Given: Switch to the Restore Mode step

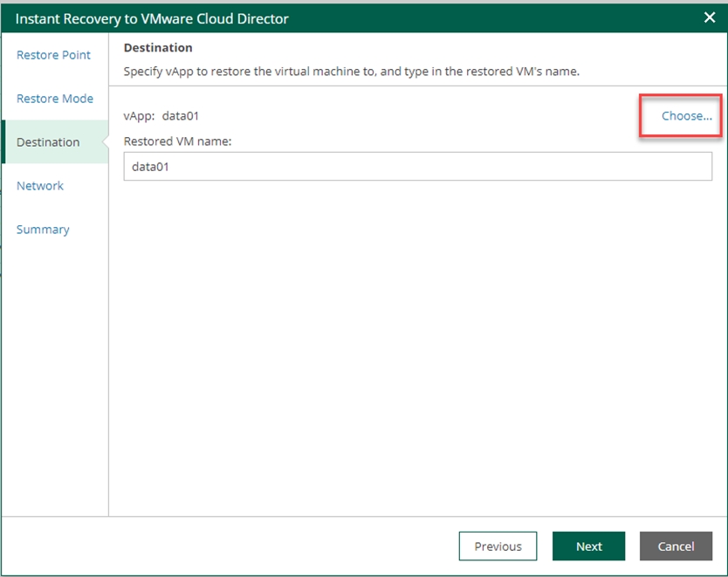Looking at the screenshot, I should [x=54, y=99].
